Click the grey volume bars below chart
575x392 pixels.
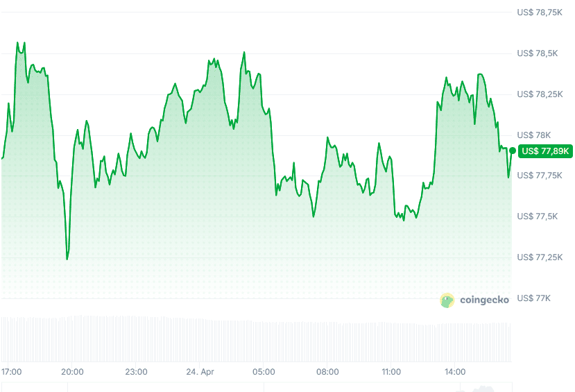tap(255, 340)
